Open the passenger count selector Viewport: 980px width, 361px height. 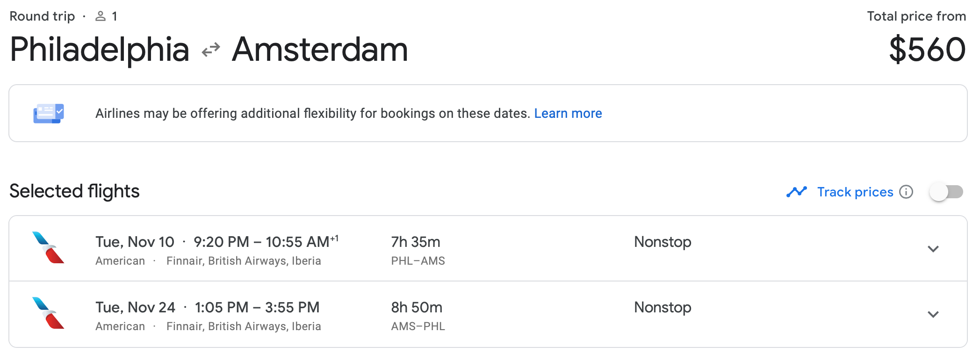click(x=108, y=15)
